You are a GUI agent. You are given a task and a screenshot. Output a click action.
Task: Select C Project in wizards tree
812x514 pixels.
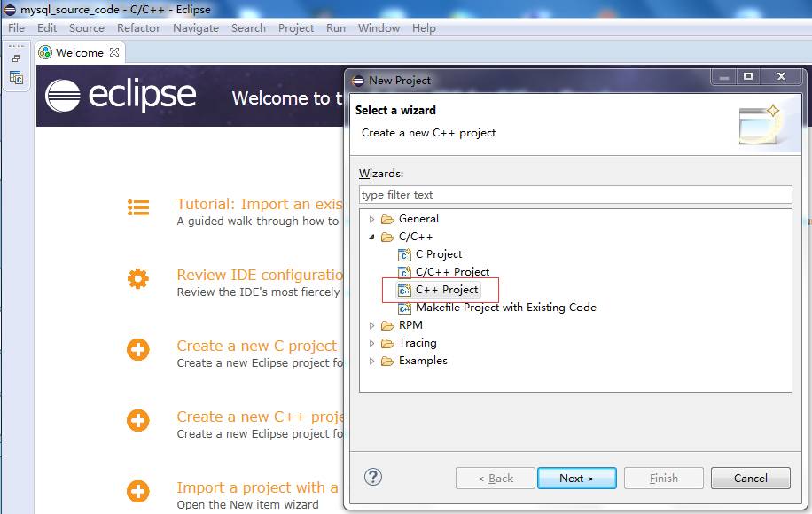click(x=439, y=254)
